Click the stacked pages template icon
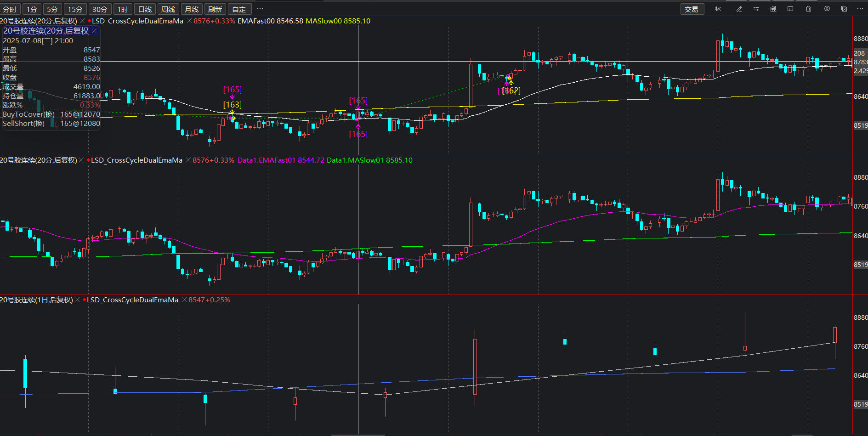This screenshot has width=868, height=436. [773, 9]
